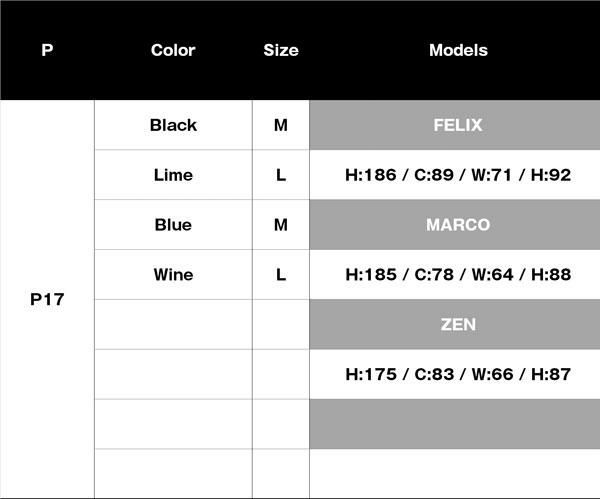Viewport: 600px width, 499px height.
Task: Choose the Lime color cell
Action: click(173, 175)
